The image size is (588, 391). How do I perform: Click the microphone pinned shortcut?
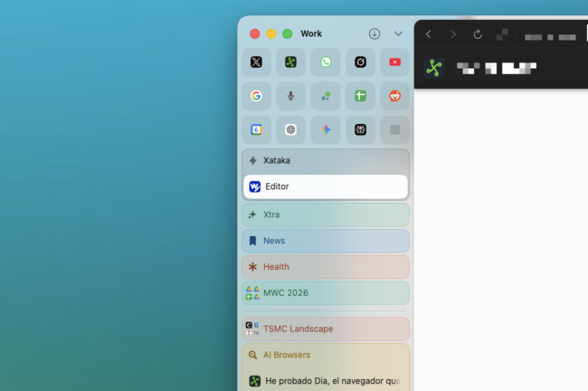click(x=290, y=96)
